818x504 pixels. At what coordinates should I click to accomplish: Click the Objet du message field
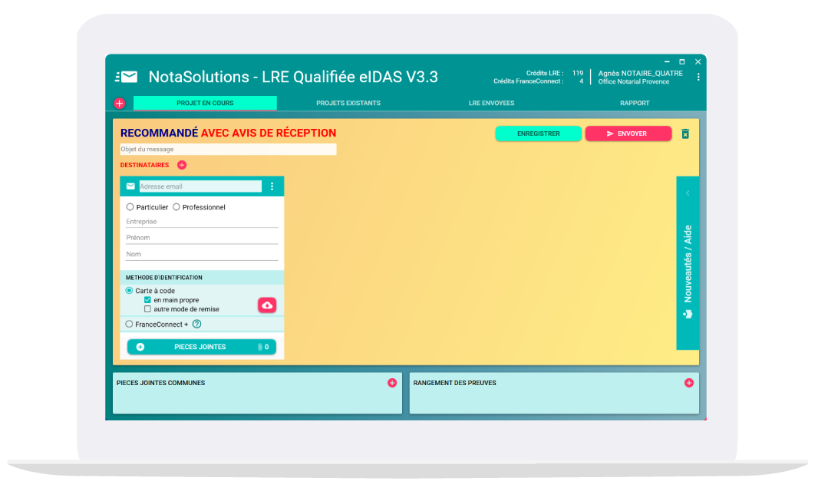click(228, 150)
